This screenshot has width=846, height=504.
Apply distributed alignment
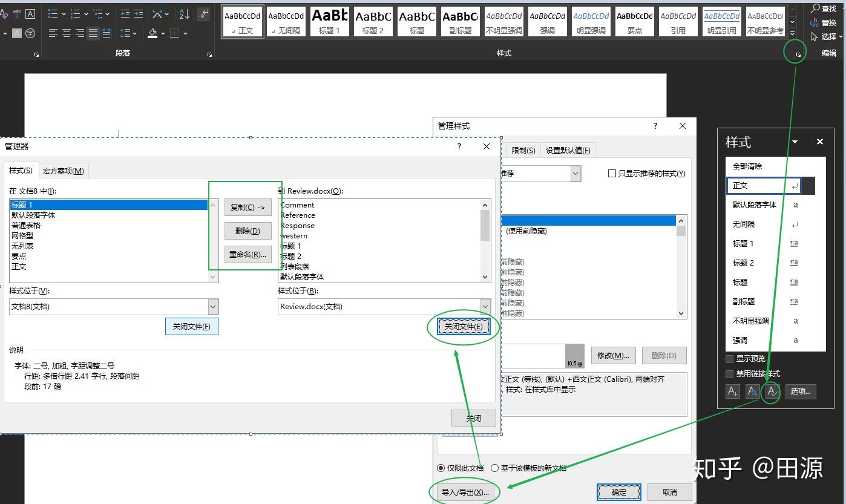[107, 33]
